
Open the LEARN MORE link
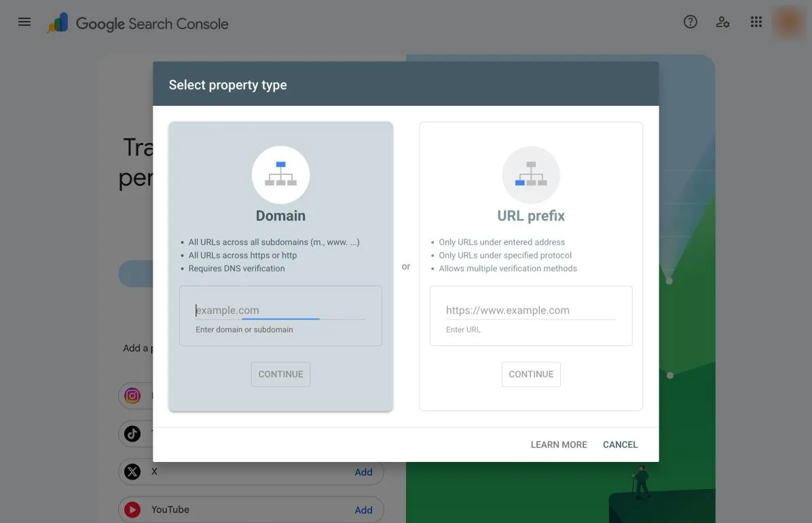[x=559, y=444]
